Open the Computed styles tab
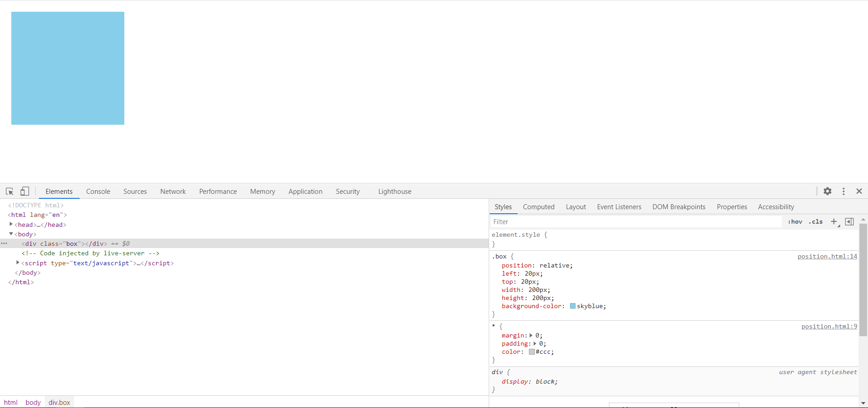 [538, 206]
